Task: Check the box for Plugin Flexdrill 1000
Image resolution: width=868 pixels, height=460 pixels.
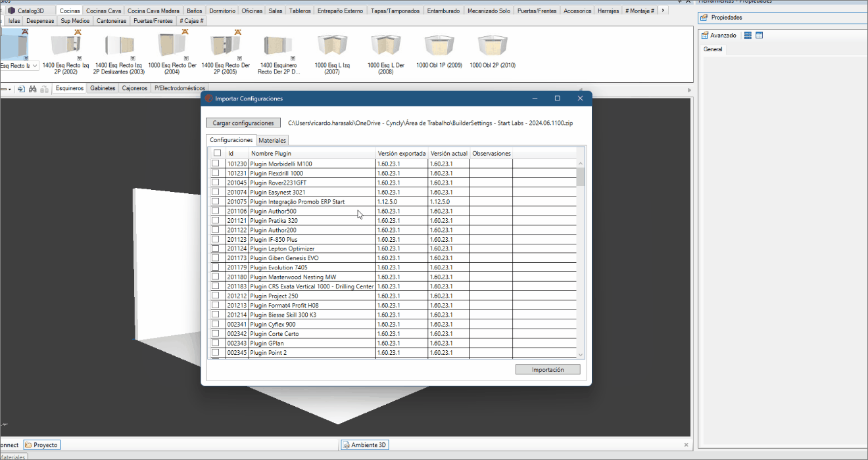Action: pos(215,173)
